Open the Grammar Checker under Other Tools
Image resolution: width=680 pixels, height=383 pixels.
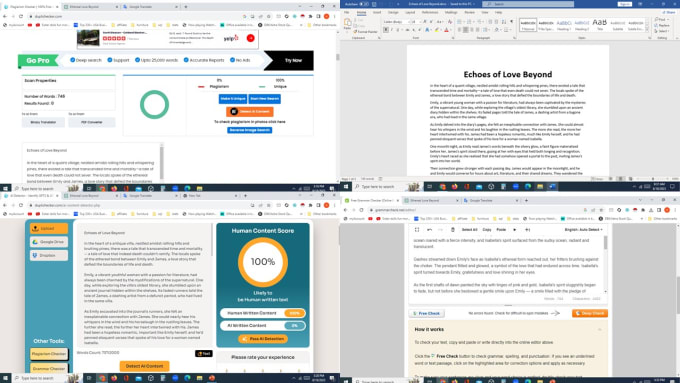(x=49, y=368)
